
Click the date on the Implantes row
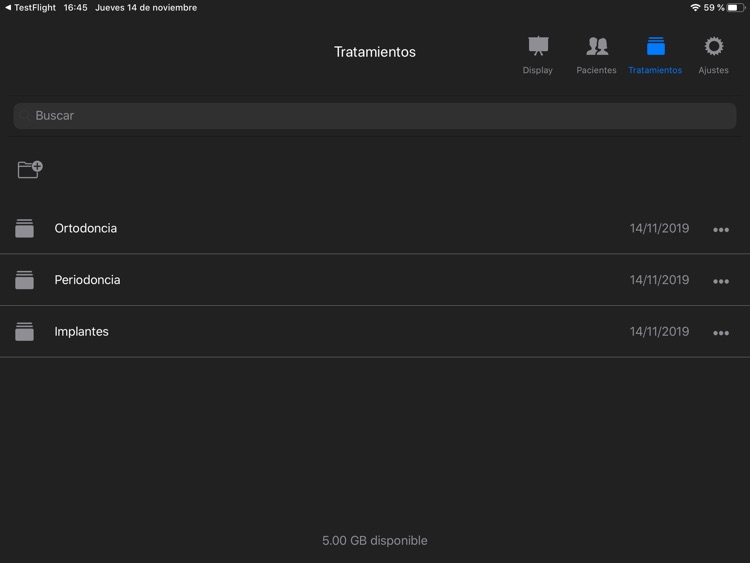(659, 331)
